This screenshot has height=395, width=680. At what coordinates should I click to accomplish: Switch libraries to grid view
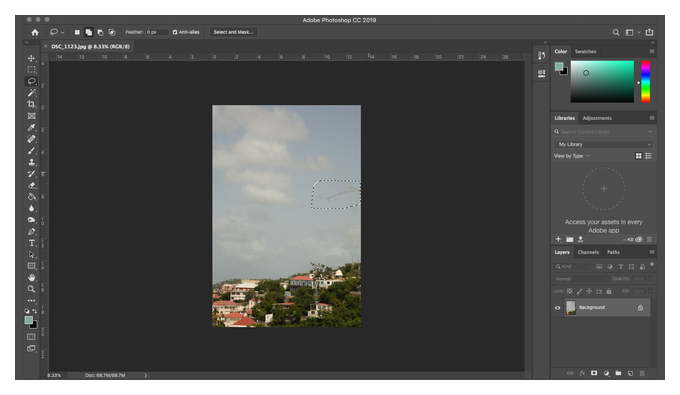point(638,156)
